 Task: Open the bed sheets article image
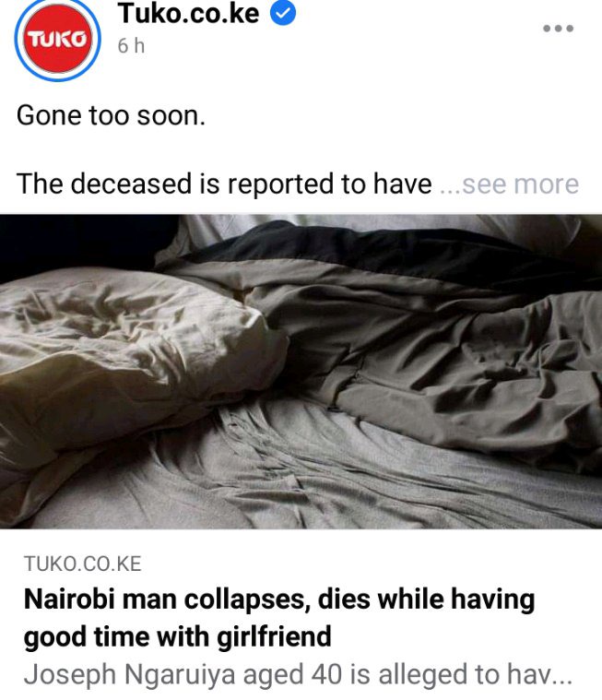point(301,372)
